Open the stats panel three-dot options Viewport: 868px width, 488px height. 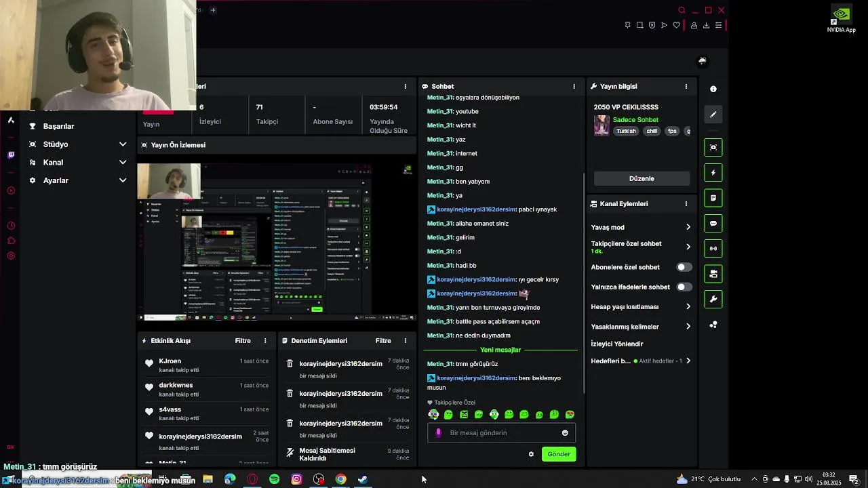[x=406, y=87]
